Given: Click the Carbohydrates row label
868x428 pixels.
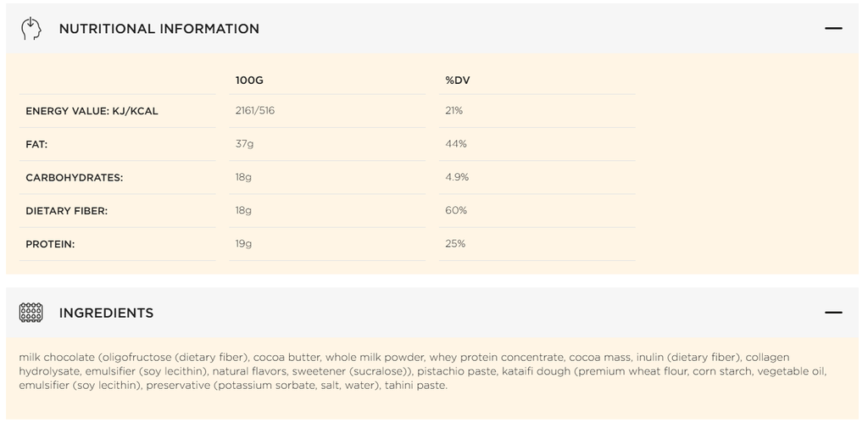Looking at the screenshot, I should (x=74, y=178).
